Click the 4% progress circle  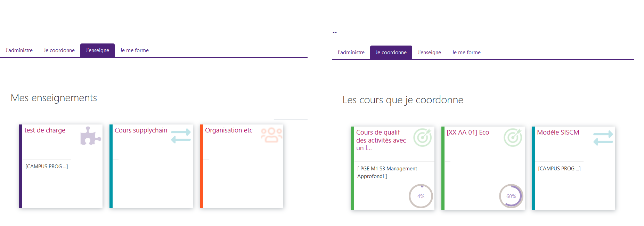[421, 196]
